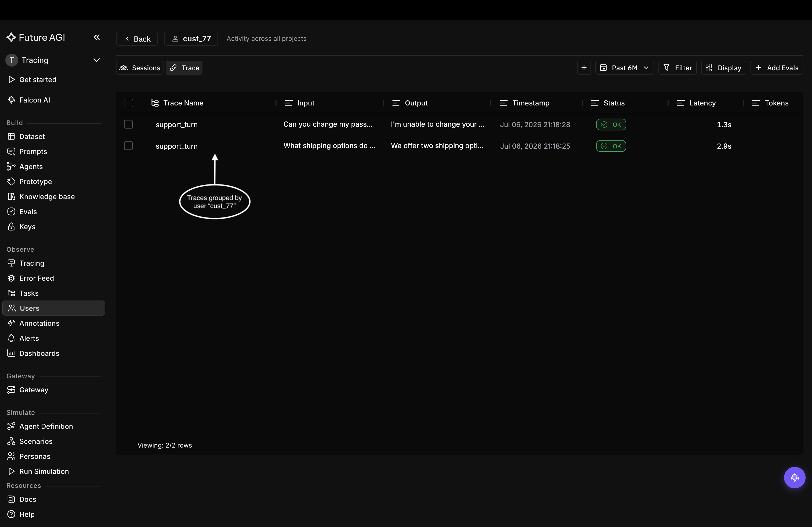Open the Past 6M date range dropdown
Screen dimensions: 812x527
point(624,68)
